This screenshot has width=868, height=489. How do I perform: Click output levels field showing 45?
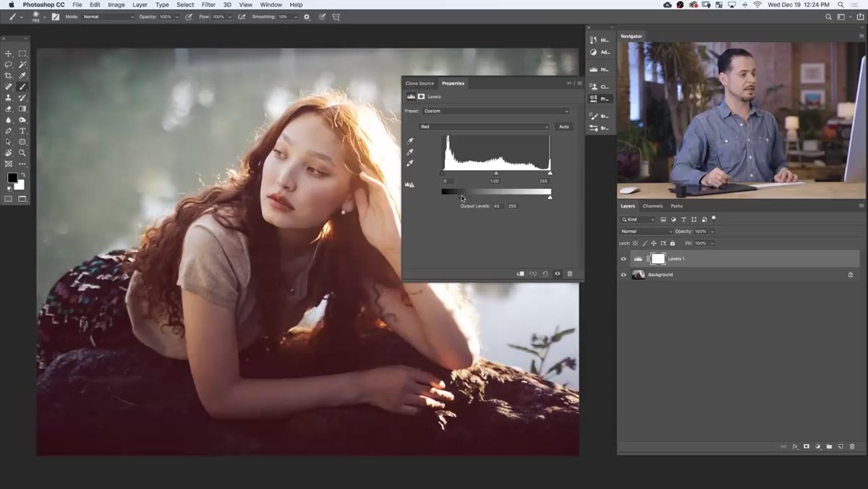coord(498,206)
